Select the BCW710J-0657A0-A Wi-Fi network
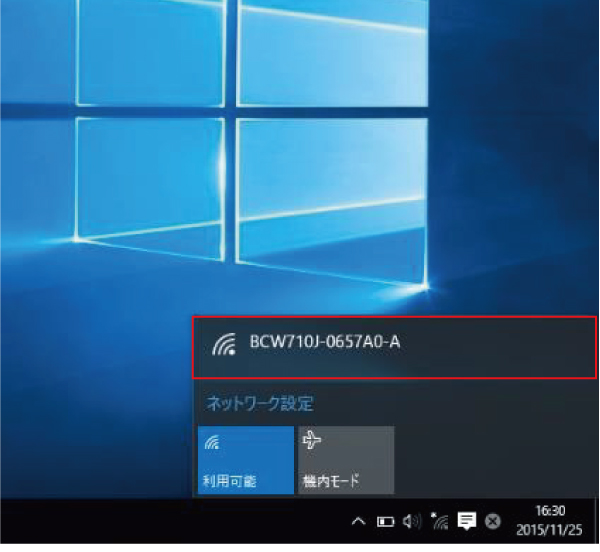600x552 pixels. pyautogui.click(x=395, y=347)
